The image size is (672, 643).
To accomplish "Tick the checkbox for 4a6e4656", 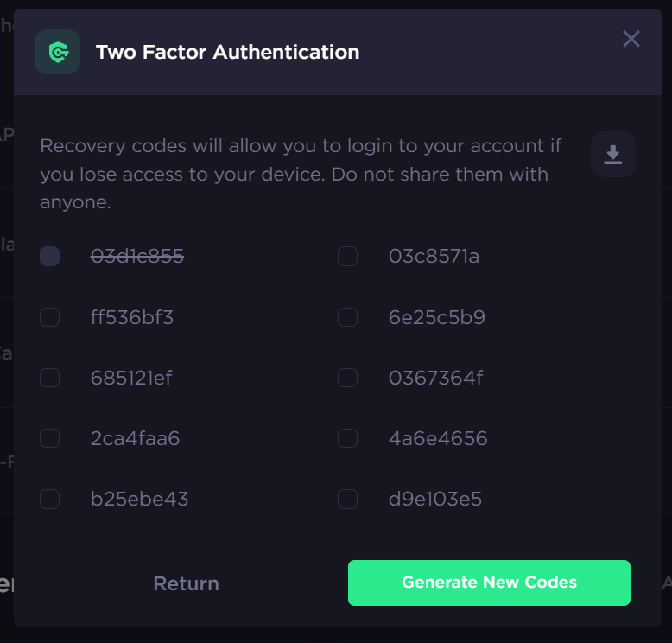I will [347, 438].
